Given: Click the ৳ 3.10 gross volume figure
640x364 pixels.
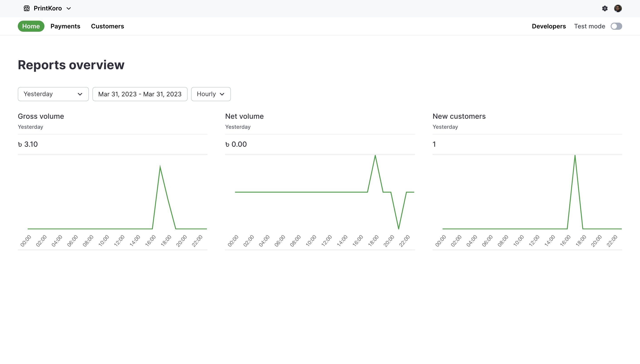Looking at the screenshot, I should point(28,144).
